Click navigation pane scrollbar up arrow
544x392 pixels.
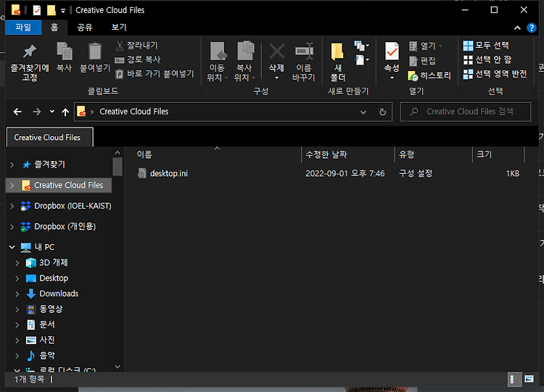(x=118, y=152)
